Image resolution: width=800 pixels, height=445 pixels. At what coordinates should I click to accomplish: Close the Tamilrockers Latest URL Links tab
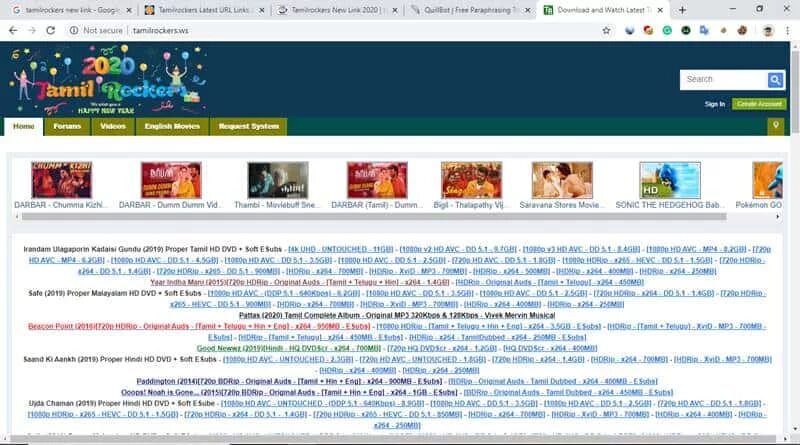point(262,10)
